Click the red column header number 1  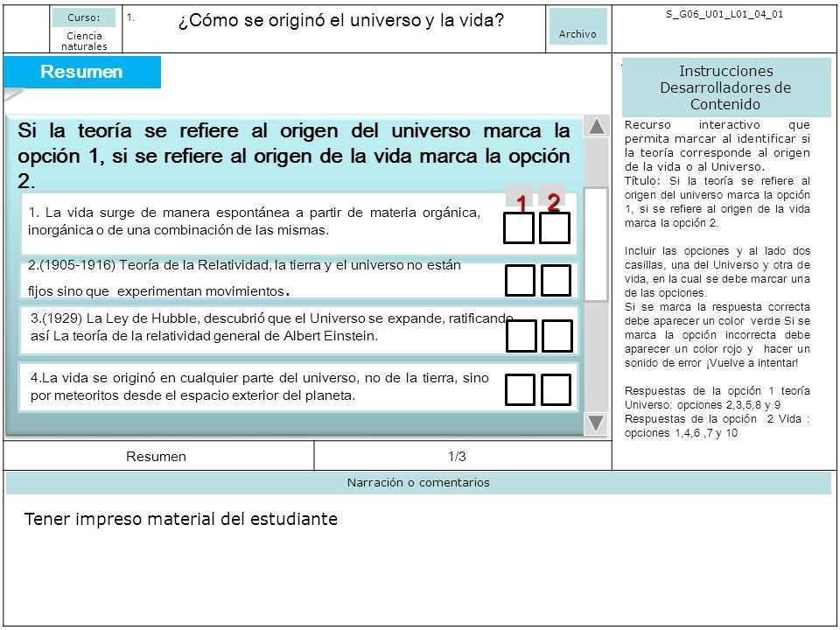(x=521, y=202)
